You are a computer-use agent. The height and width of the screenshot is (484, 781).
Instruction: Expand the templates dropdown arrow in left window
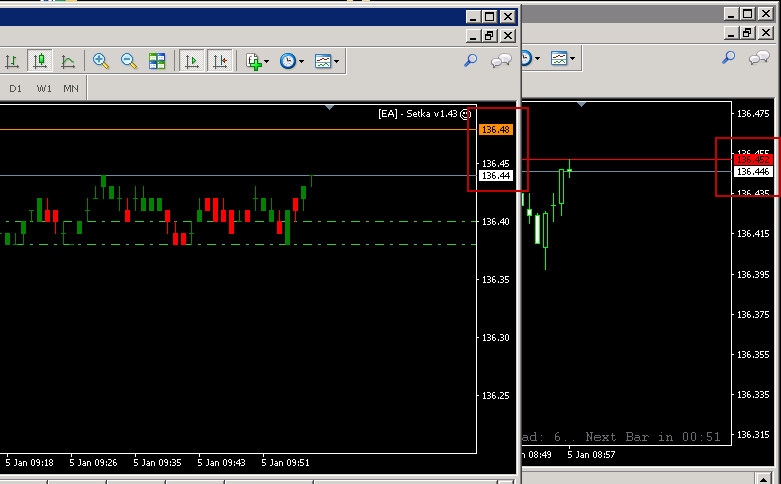[336, 62]
